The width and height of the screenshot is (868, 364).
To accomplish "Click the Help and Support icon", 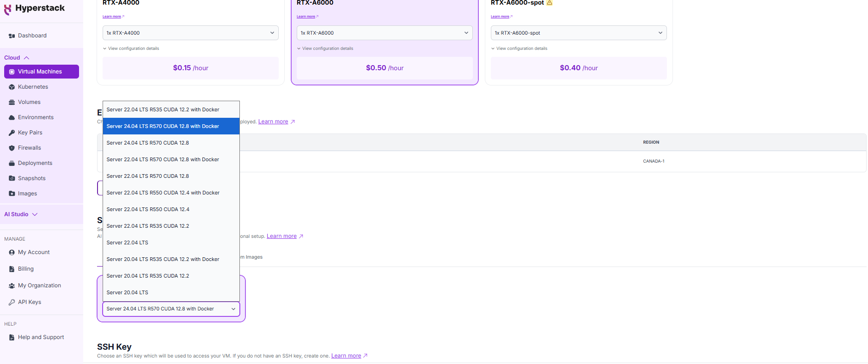I will click(x=12, y=337).
